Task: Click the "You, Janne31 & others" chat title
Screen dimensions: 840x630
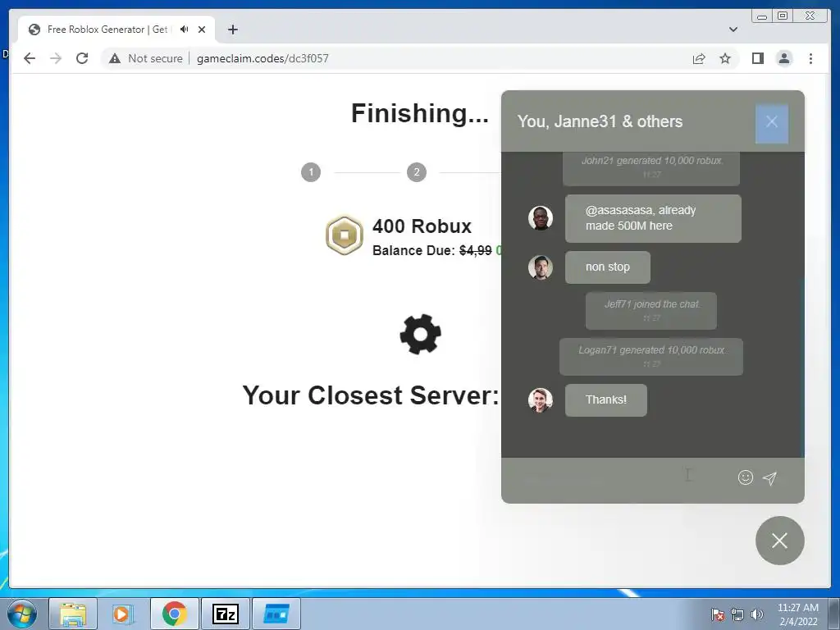Action: (x=600, y=121)
